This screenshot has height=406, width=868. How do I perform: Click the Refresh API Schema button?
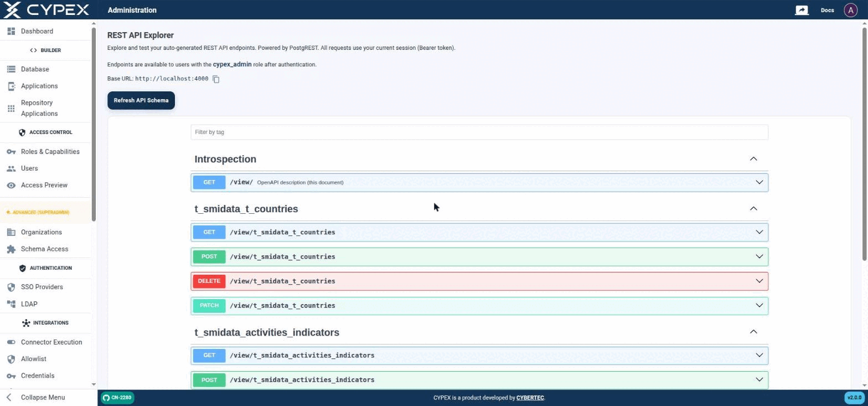[x=141, y=100]
